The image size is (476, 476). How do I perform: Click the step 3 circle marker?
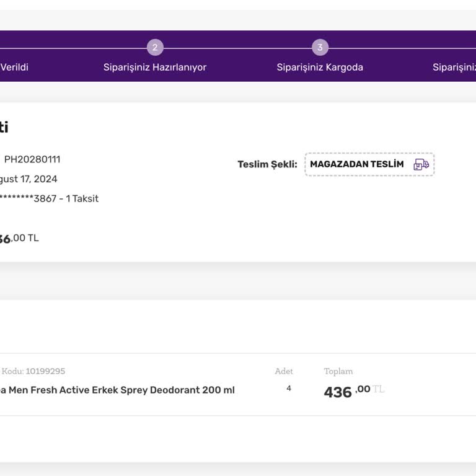point(320,47)
